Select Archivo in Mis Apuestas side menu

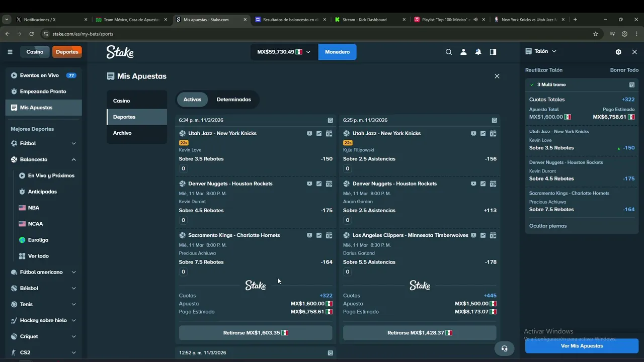pyautogui.click(x=137, y=133)
